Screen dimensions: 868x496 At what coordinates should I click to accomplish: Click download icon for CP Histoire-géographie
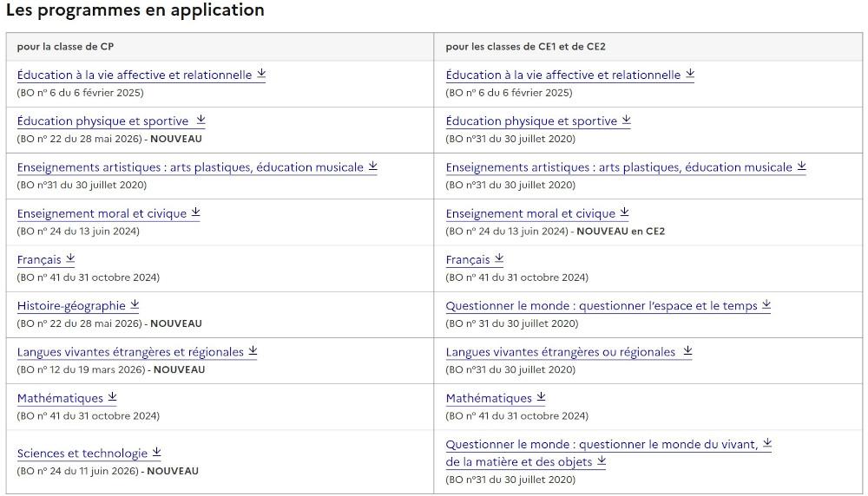click(135, 304)
